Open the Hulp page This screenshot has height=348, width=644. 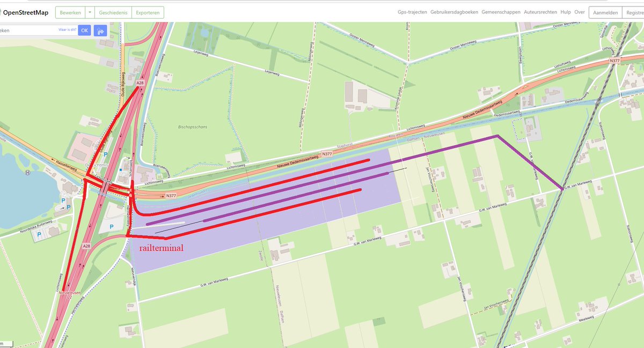(565, 11)
